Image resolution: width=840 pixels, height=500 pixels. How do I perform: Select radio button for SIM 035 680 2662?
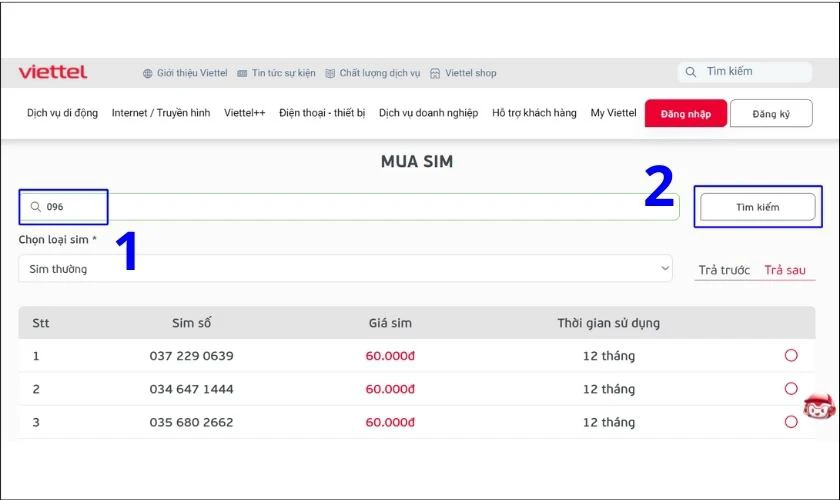tap(791, 422)
